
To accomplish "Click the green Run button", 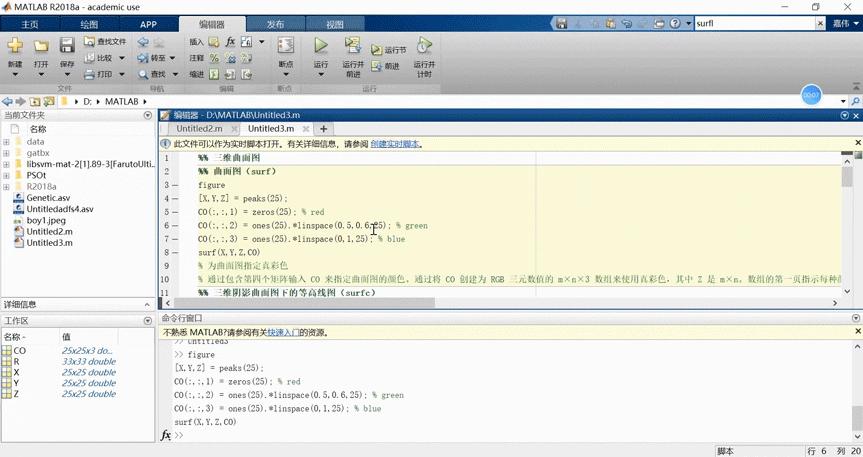I will click(x=321, y=46).
